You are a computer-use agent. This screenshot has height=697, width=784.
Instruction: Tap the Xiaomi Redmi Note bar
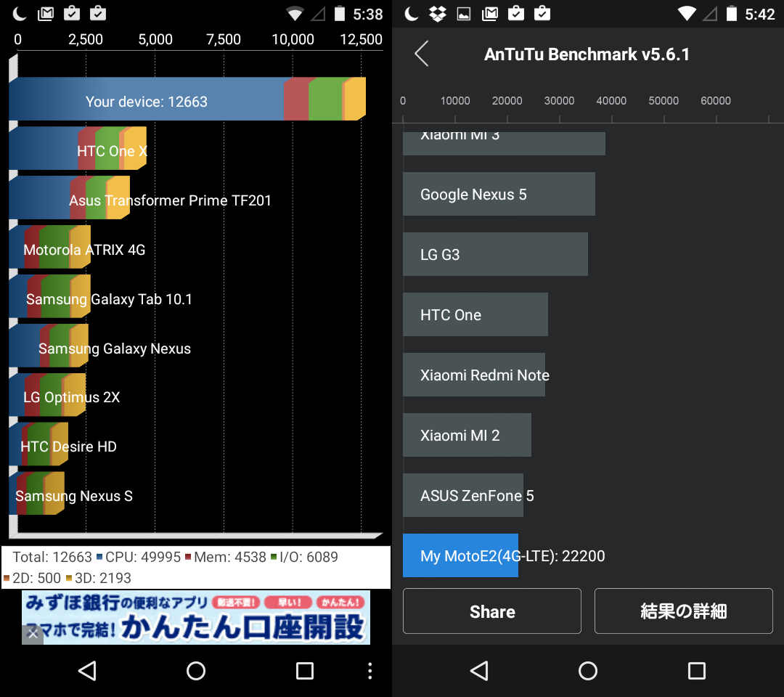click(x=474, y=375)
